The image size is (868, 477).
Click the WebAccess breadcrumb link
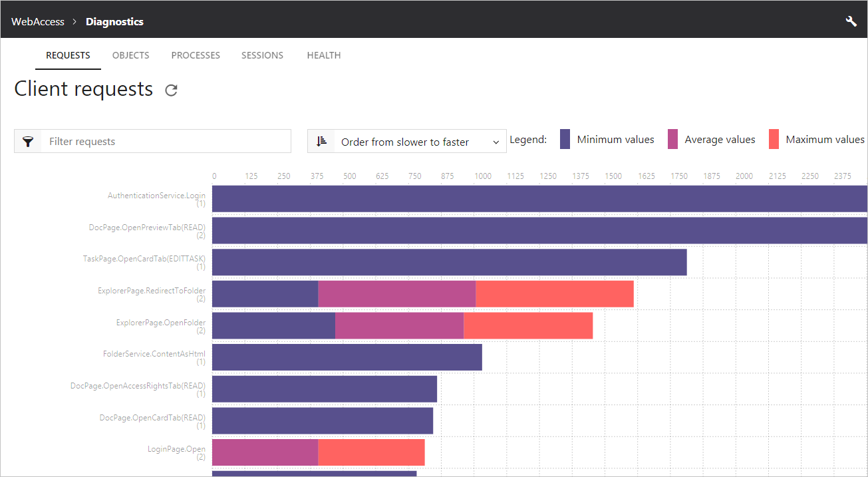[38, 21]
